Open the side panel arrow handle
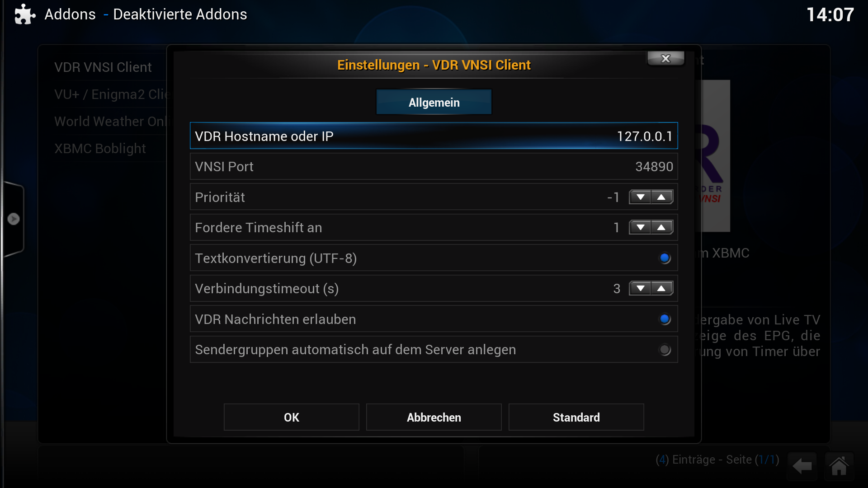The height and width of the screenshot is (488, 868). point(14,219)
